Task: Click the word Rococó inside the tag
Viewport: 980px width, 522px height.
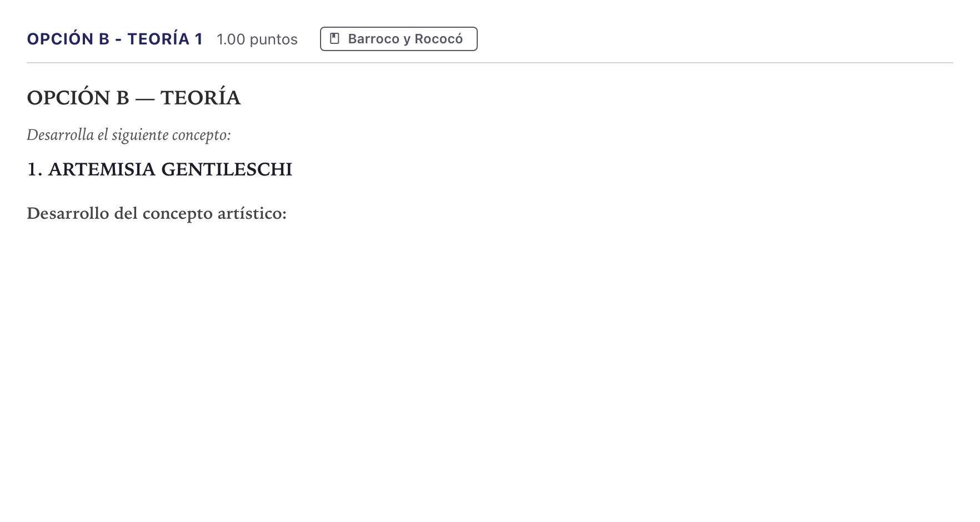Action: pyautogui.click(x=438, y=39)
